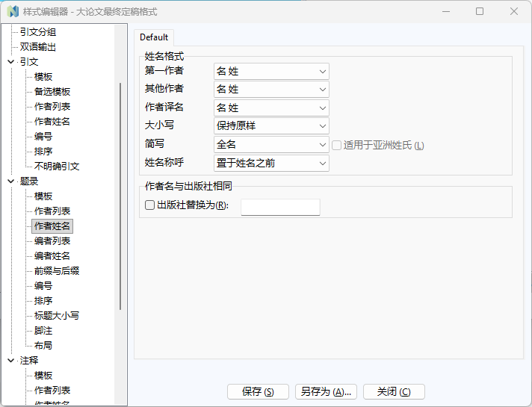Select 模板 under 注释
The image size is (532, 407).
[x=43, y=375]
